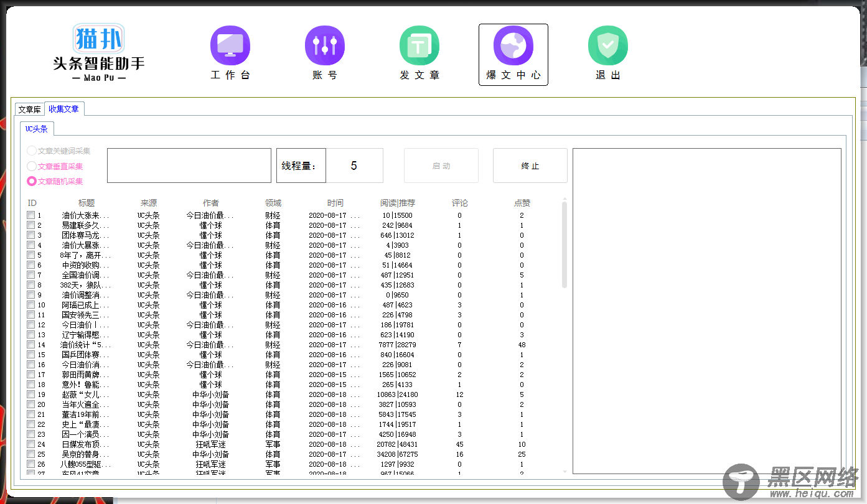This screenshot has height=504, width=867.
Task: Click the list scrollbar down arrow
Action: [x=565, y=471]
